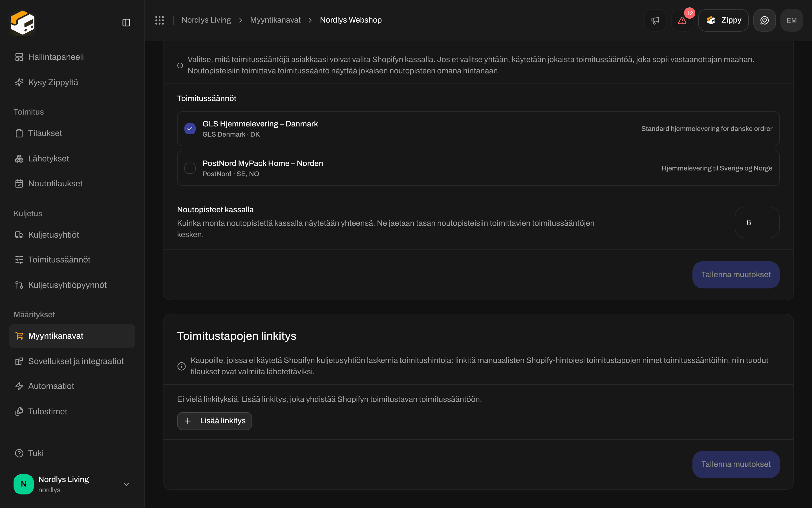Viewport: 812px width, 508px height.
Task: Click plus icon in Lisää linkitys button
Action: [188, 421]
